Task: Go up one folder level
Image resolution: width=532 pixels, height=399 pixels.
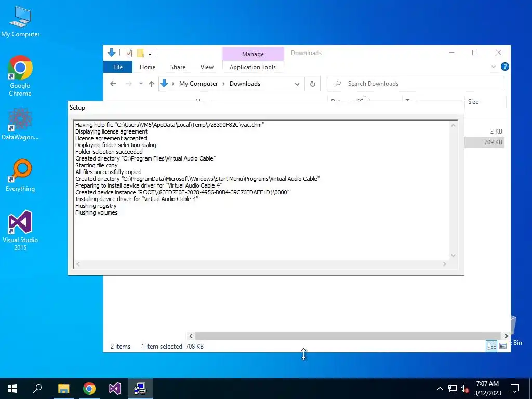Action: click(x=152, y=84)
